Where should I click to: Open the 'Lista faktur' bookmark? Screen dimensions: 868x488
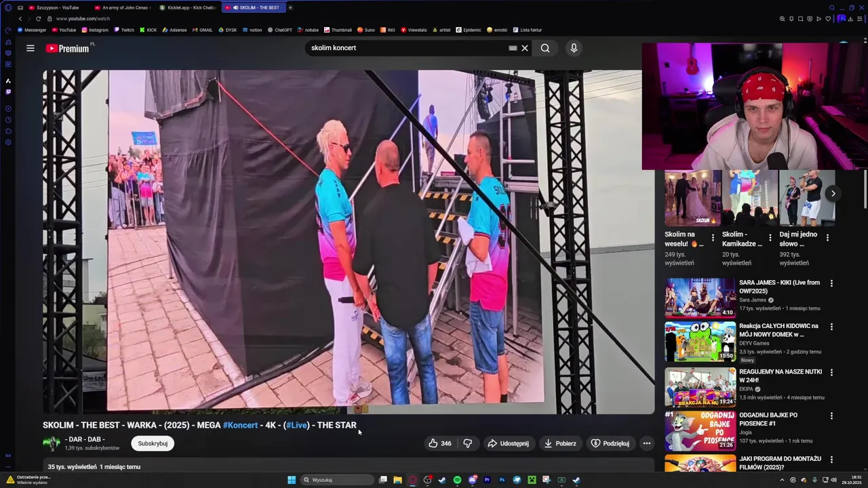[526, 30]
